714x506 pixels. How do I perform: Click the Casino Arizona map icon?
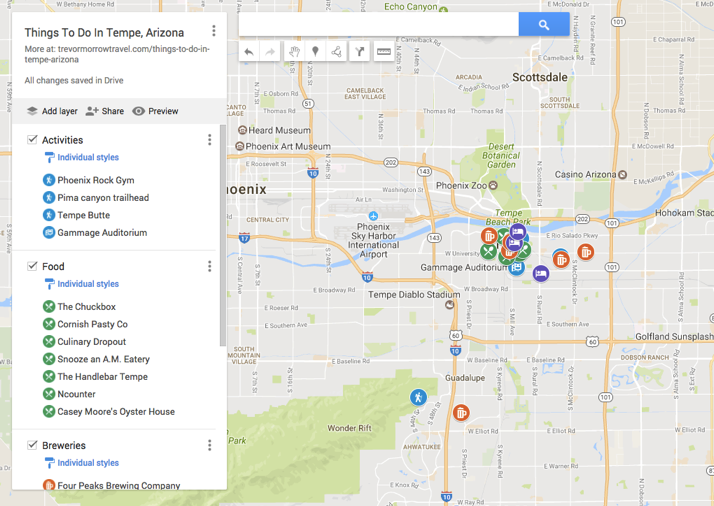622,174
